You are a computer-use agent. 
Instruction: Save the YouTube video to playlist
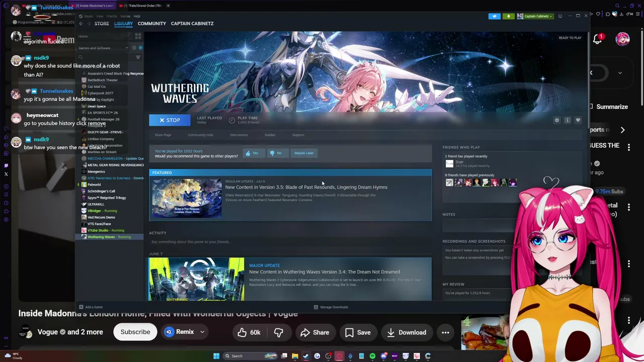(x=358, y=332)
